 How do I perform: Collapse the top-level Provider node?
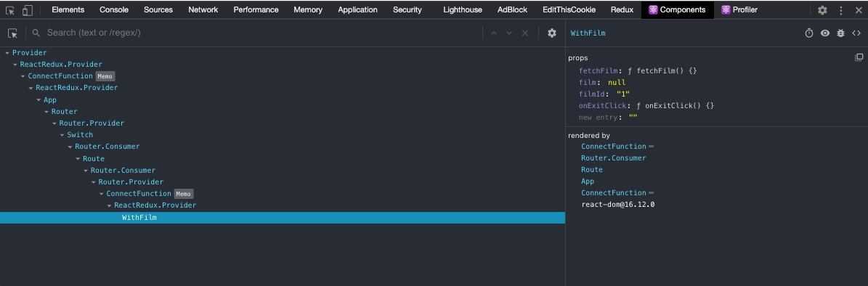click(x=8, y=53)
